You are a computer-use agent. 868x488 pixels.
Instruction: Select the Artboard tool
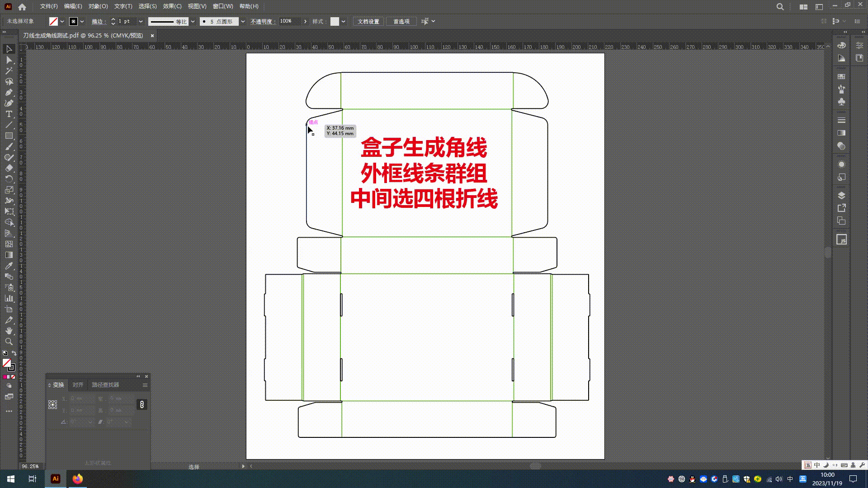click(9, 309)
